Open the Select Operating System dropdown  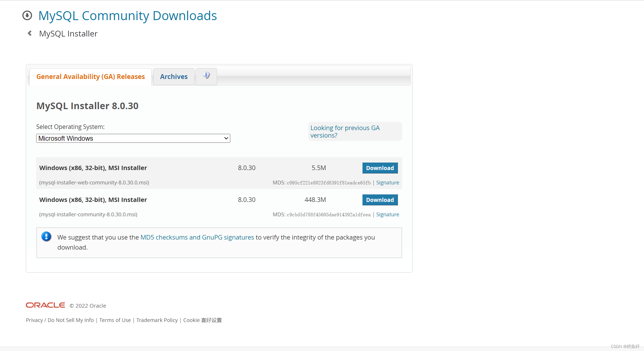point(133,138)
